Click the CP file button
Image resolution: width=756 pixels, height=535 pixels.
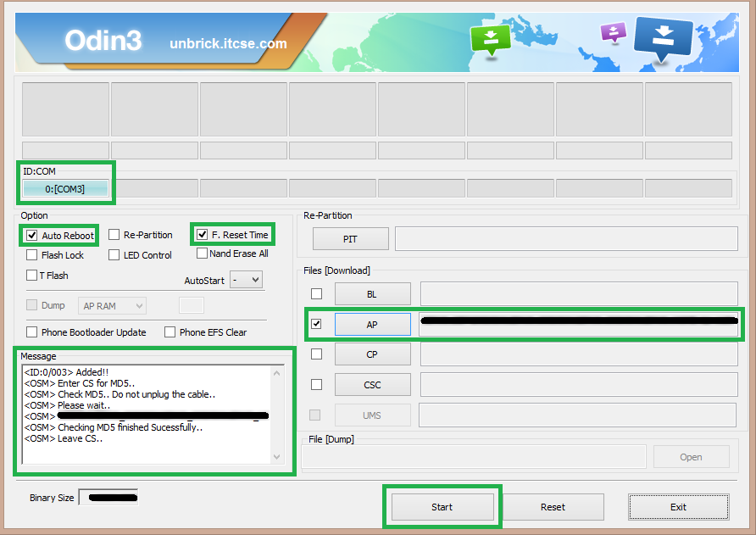(x=373, y=354)
